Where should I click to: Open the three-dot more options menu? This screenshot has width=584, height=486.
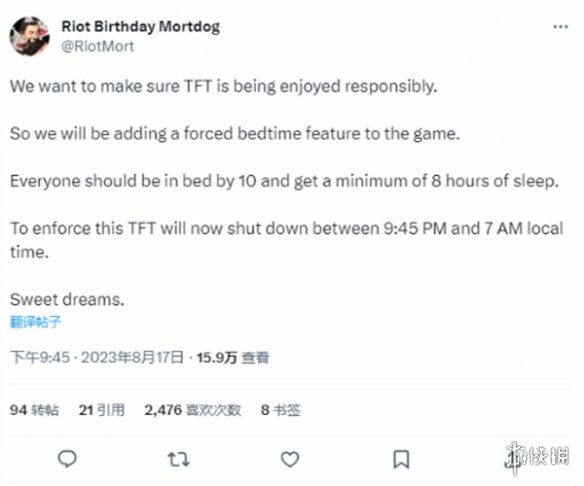point(561,27)
